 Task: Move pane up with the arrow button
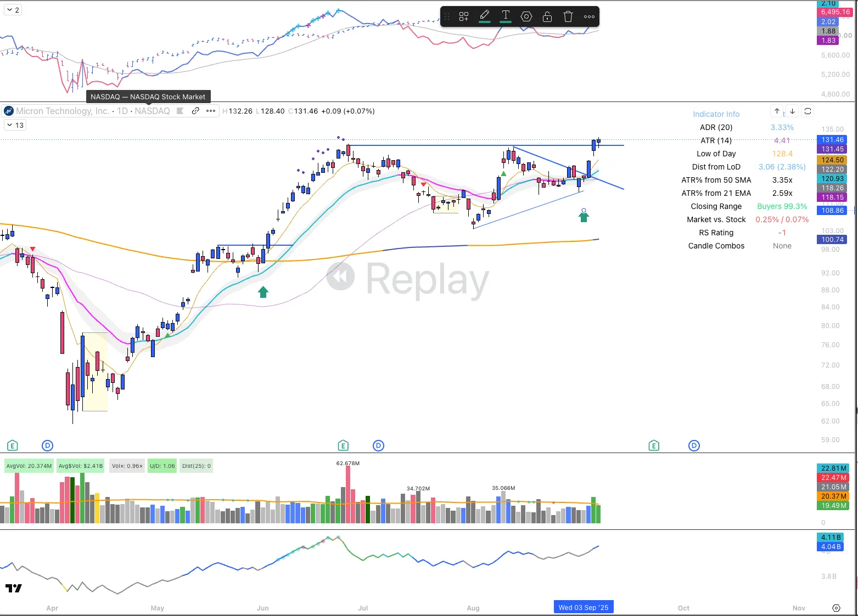777,111
